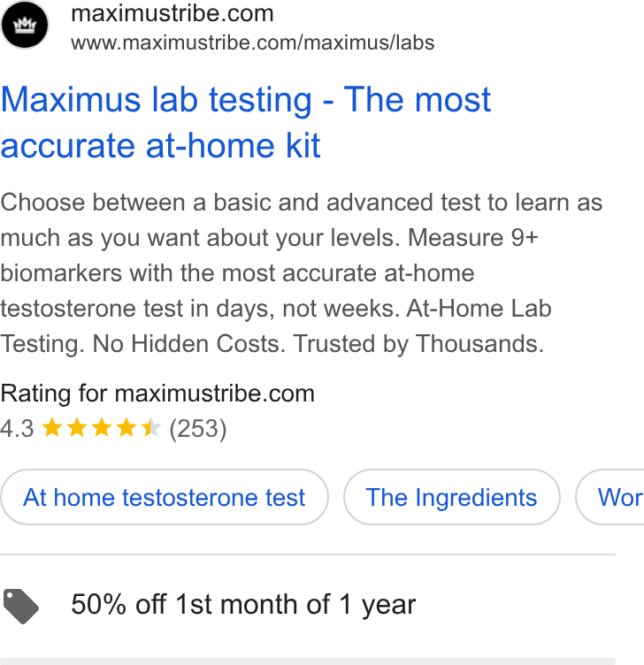Screen dimensions: 644x665
Task: Open the '50% off 1st month' offer
Action: [x=243, y=604]
